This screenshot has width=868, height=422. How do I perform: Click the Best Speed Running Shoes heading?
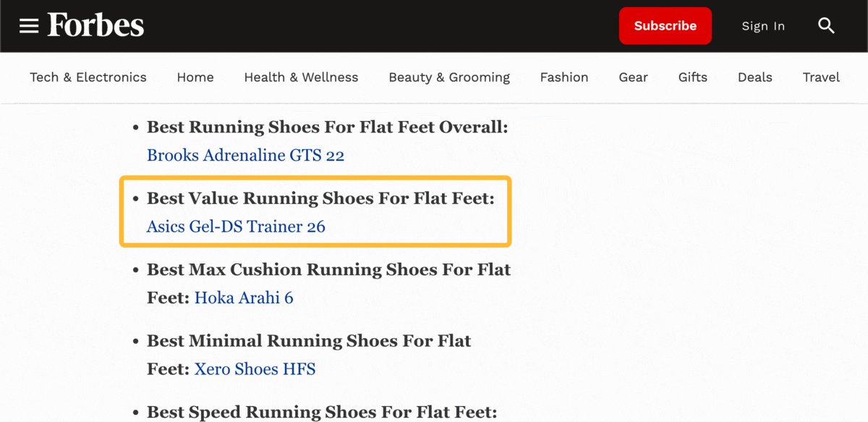click(321, 411)
